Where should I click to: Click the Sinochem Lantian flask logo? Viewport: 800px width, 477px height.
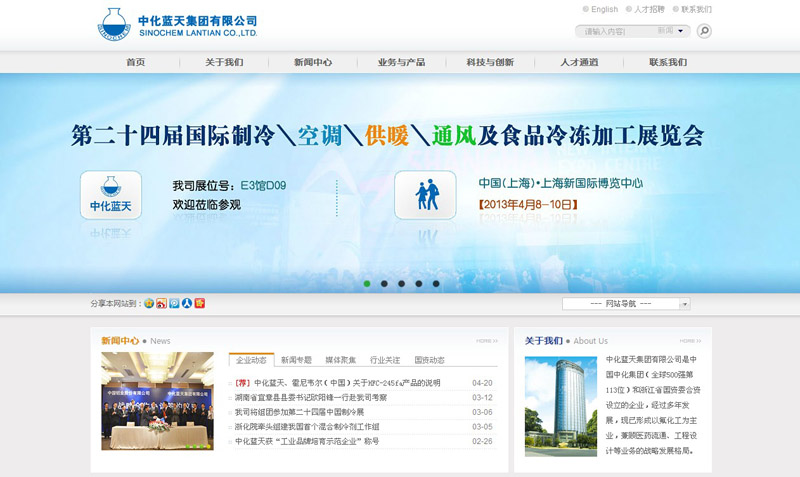114,24
